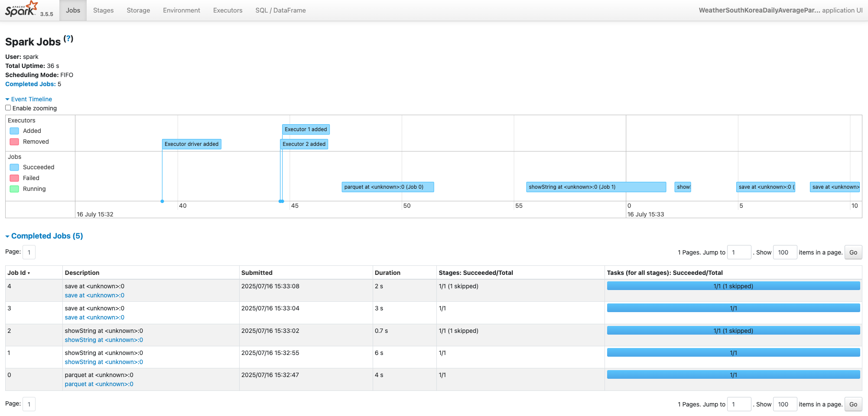Click the Jobs Running green legend swatch
Image resolution: width=868 pixels, height=416 pixels.
[x=14, y=189]
